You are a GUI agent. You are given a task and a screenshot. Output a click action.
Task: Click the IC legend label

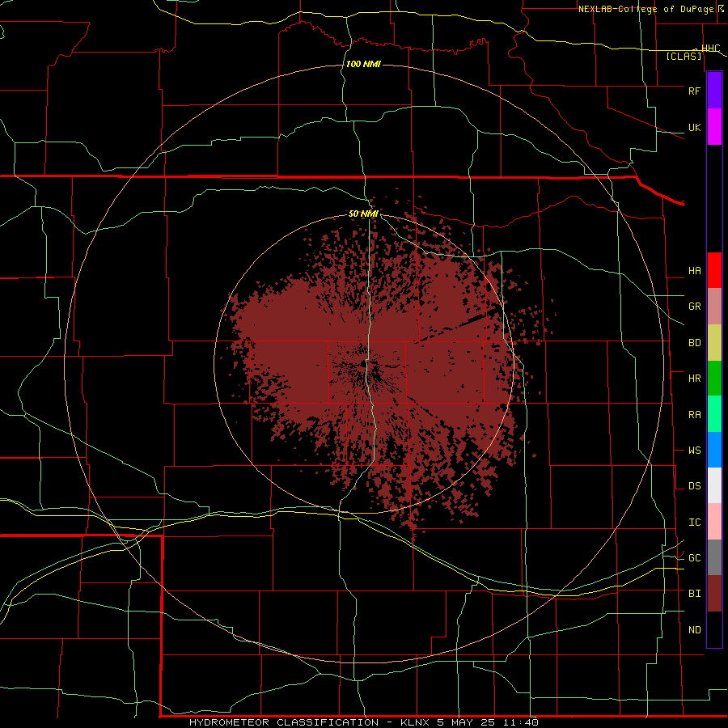pos(694,523)
